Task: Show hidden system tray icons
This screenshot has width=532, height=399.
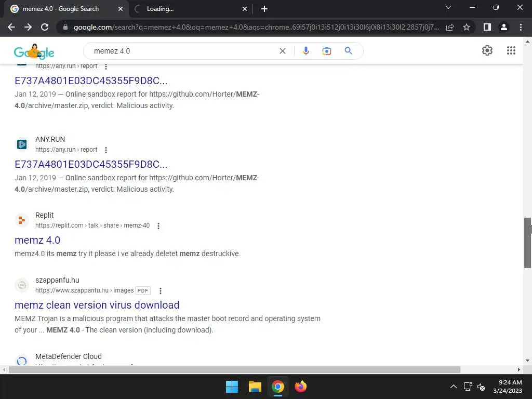Action: (453, 387)
